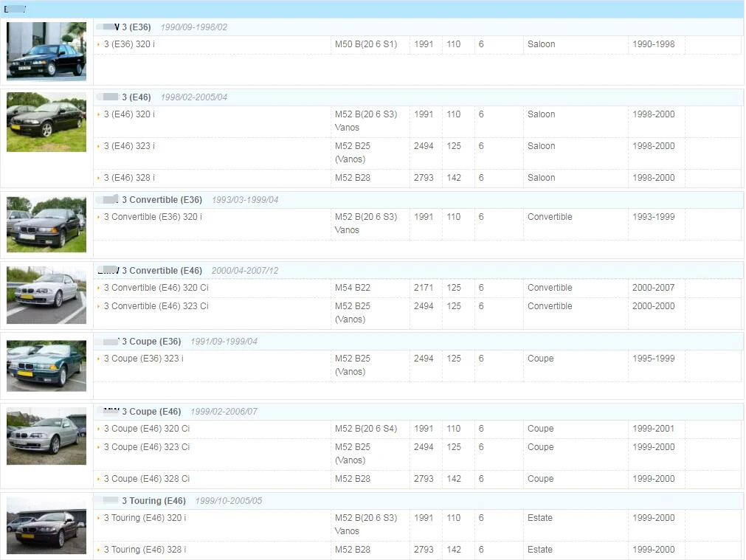746x560 pixels.
Task: Click date range 1999/02-2006/07
Action: point(224,411)
